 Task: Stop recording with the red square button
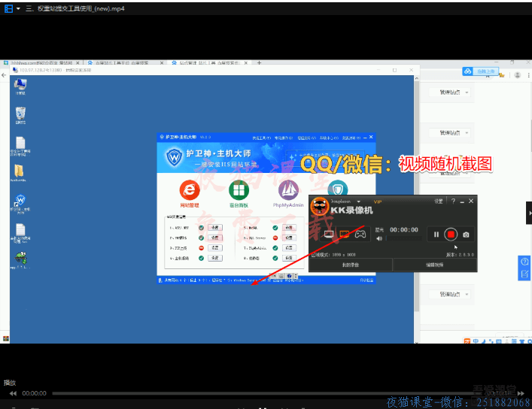(451, 235)
